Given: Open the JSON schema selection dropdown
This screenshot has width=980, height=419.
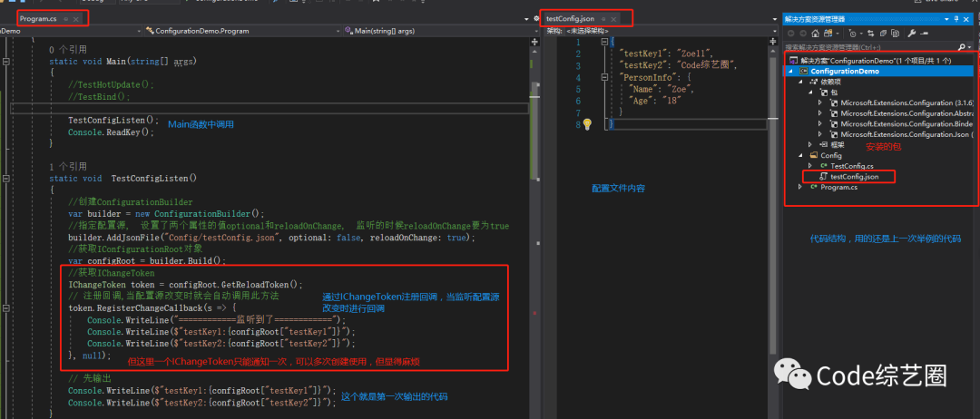Looking at the screenshot, I should click(x=774, y=31).
